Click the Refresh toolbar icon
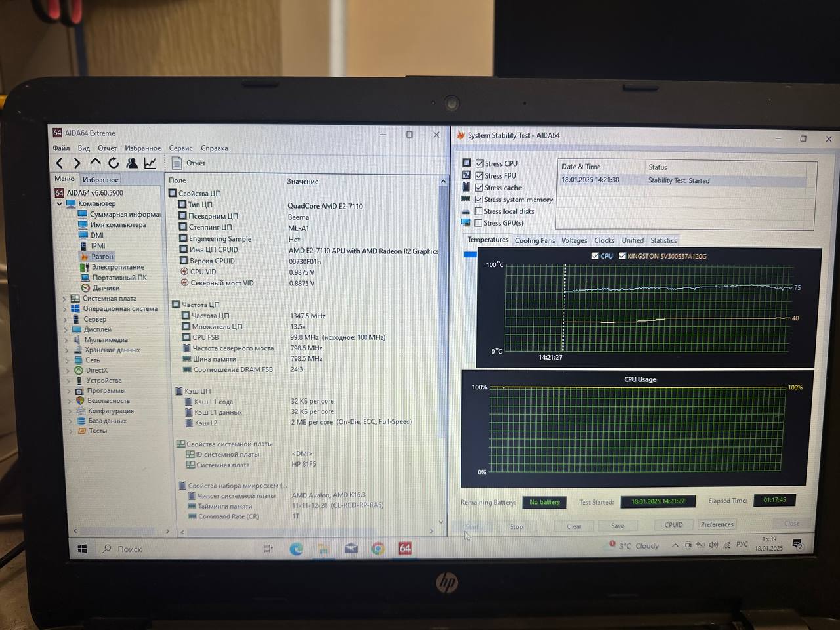840x630 pixels. click(x=114, y=163)
